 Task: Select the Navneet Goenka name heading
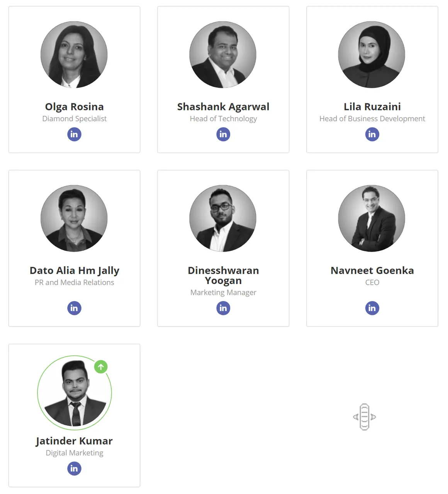point(372,271)
